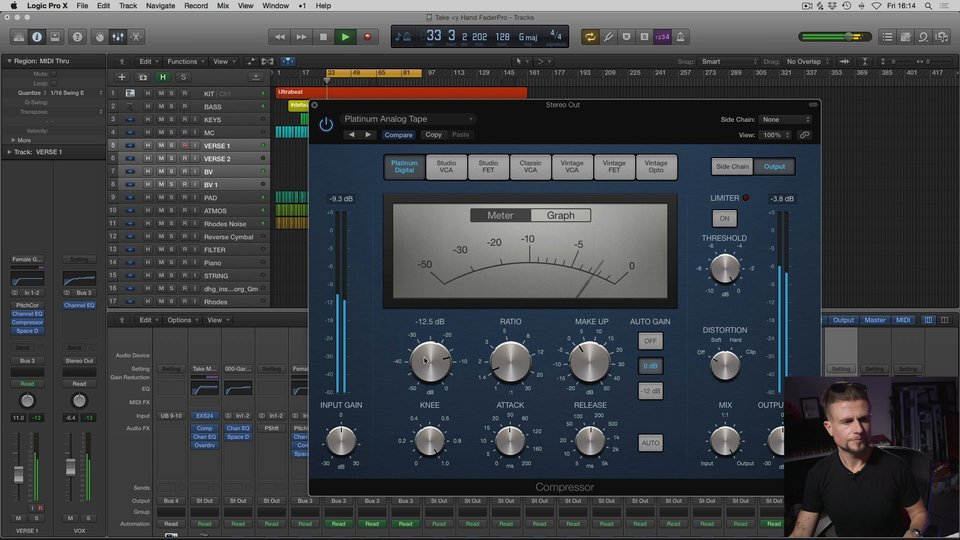Click the Compare button in Compressor
Viewport: 960px width, 540px height.
(x=399, y=135)
